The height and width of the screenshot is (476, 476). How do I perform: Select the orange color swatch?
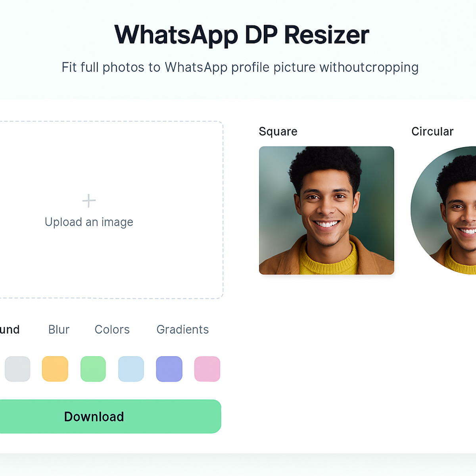55,369
